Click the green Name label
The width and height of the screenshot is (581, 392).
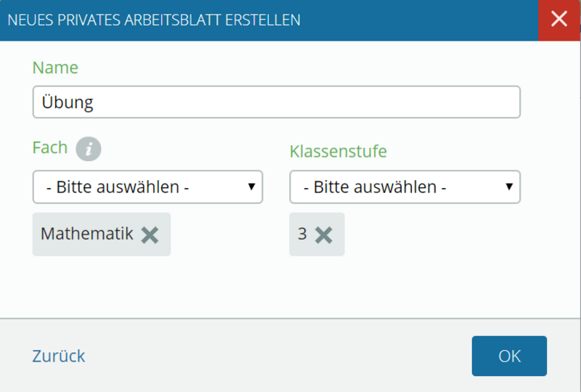tap(55, 68)
